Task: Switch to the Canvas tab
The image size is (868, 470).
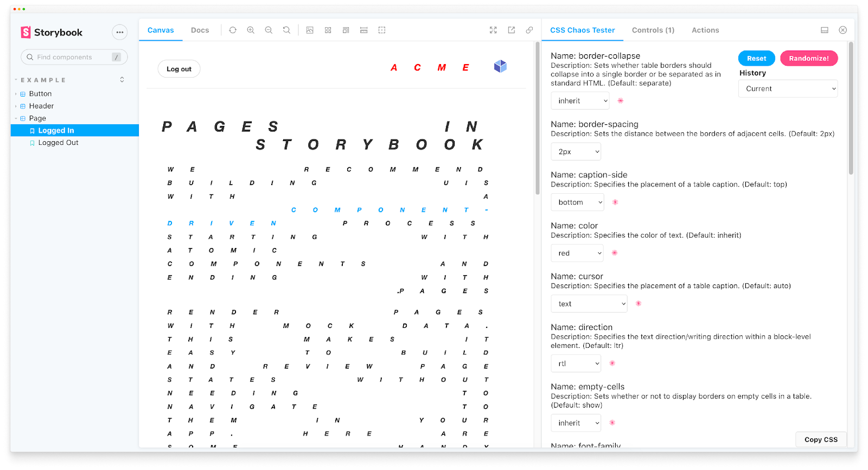Action: coord(161,30)
